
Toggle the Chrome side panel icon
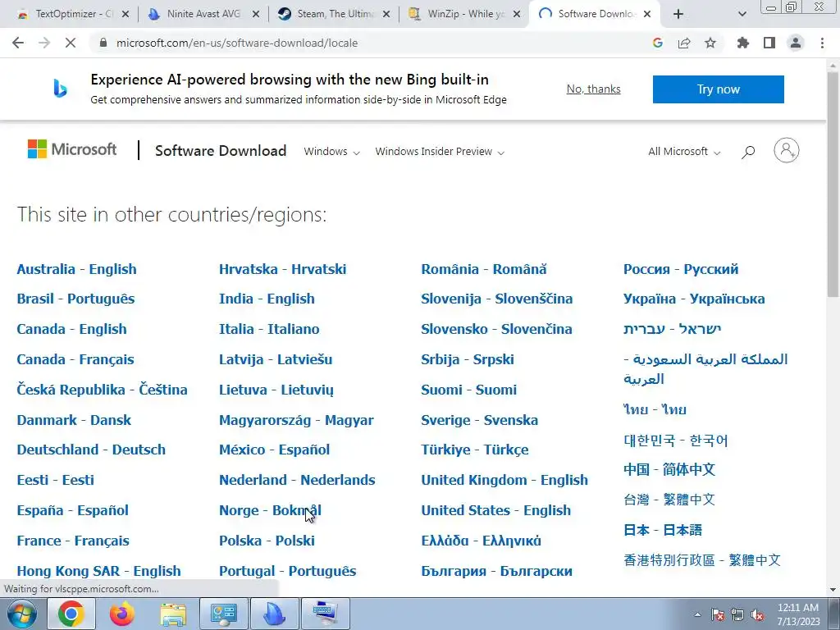769,43
